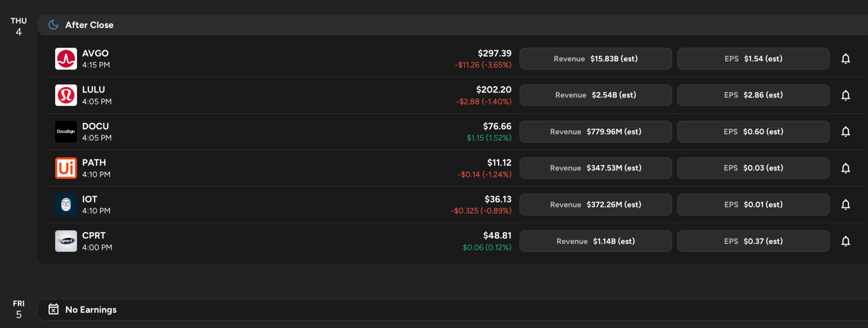
Task: Enable the notification bell for IOT
Action: [x=845, y=204]
